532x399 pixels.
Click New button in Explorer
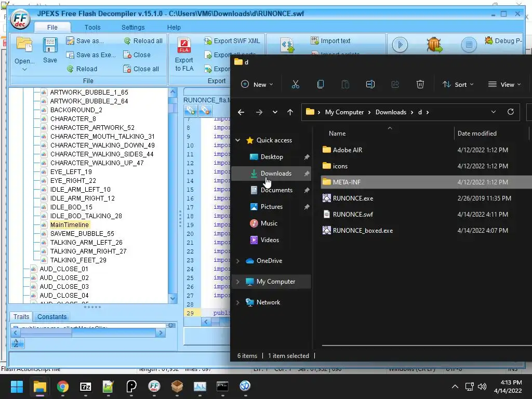(x=257, y=85)
